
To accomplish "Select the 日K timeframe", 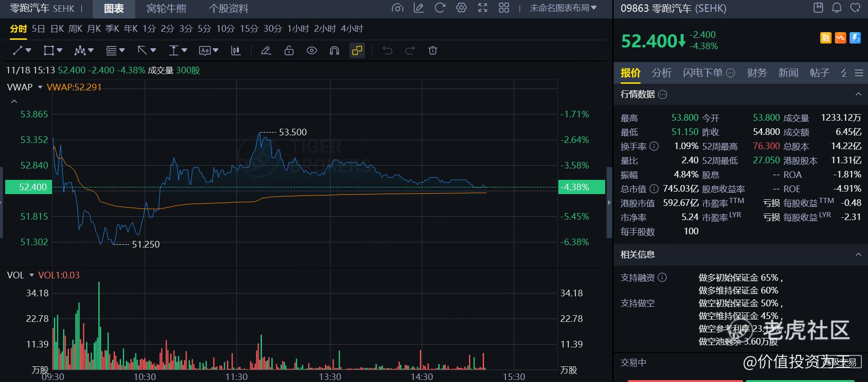I will coord(57,29).
